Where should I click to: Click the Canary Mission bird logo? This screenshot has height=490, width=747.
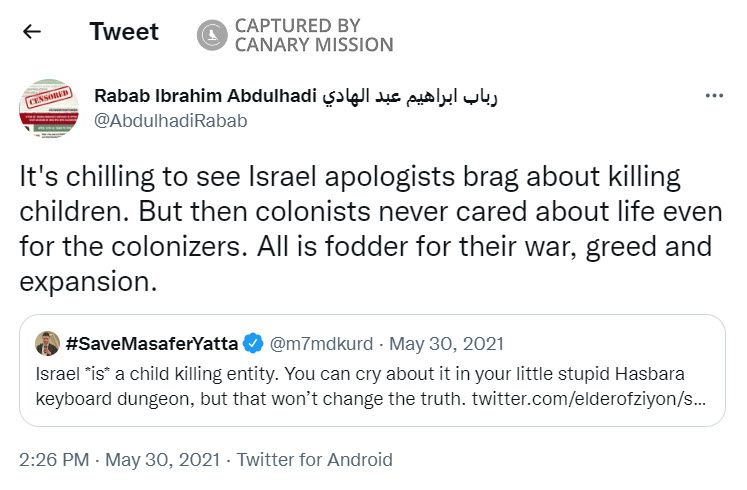coord(211,35)
